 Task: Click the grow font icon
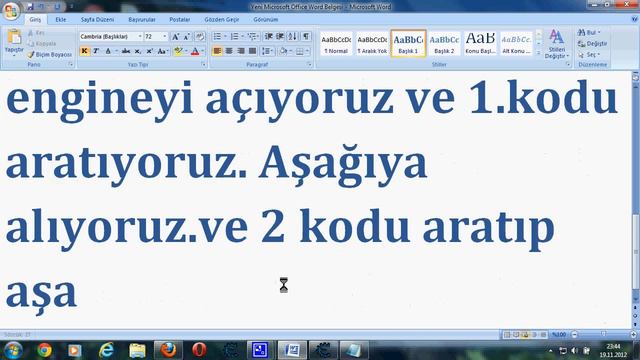(x=175, y=37)
